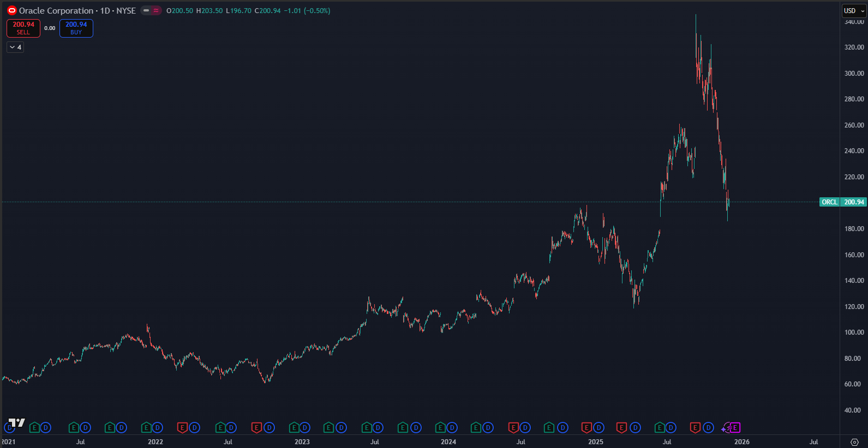This screenshot has width=868, height=448.
Task: Open chart settings gear icon at bottom-right
Action: pyautogui.click(x=854, y=442)
